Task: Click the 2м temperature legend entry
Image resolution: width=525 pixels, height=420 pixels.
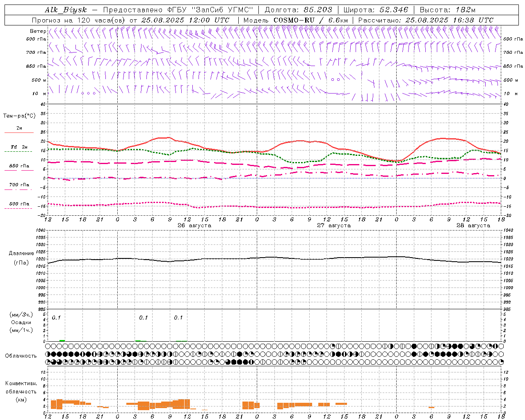Action: pos(19,128)
